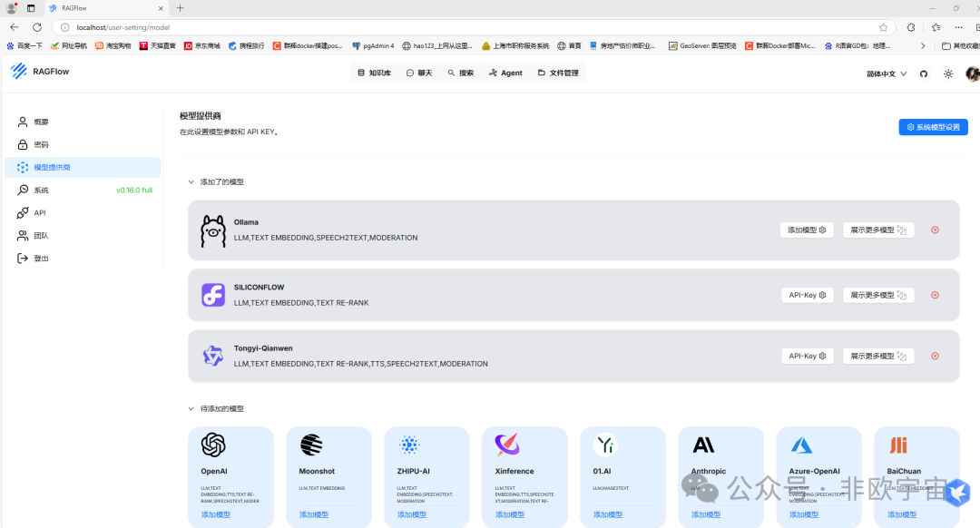Click 登出 logout in sidebar

(83, 258)
